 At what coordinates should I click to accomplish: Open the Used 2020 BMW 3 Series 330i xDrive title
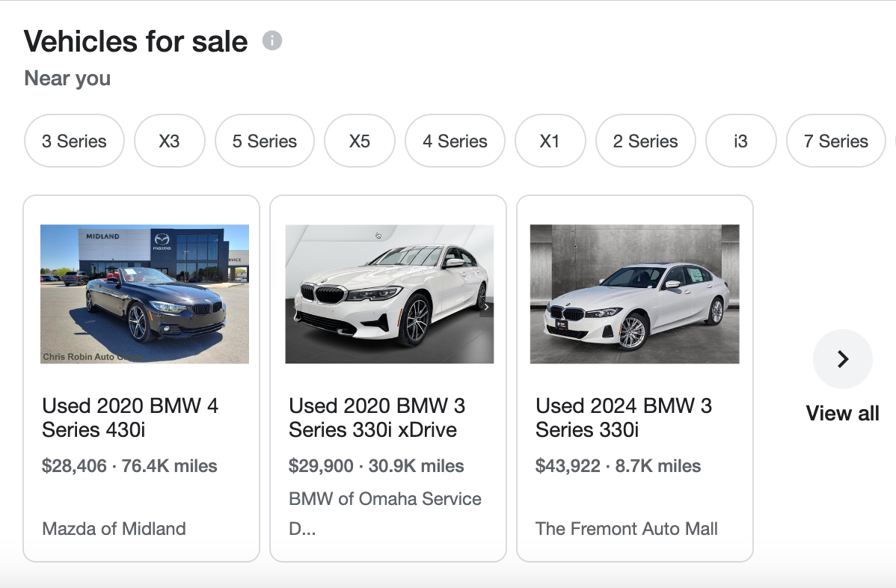click(377, 417)
